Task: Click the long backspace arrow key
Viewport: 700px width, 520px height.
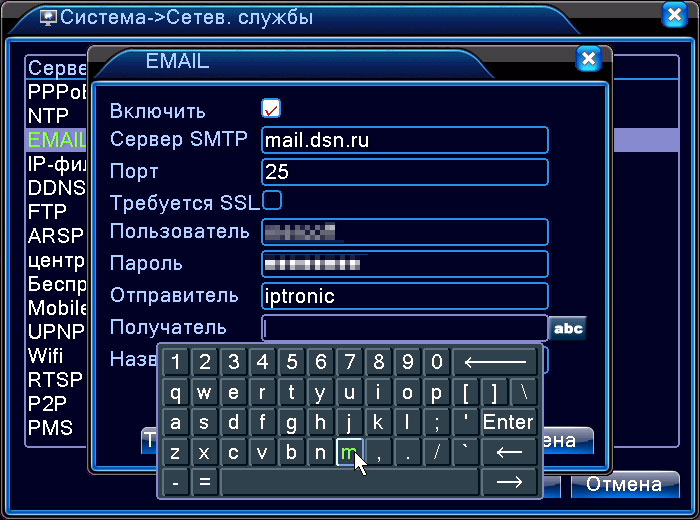Action: [x=495, y=362]
